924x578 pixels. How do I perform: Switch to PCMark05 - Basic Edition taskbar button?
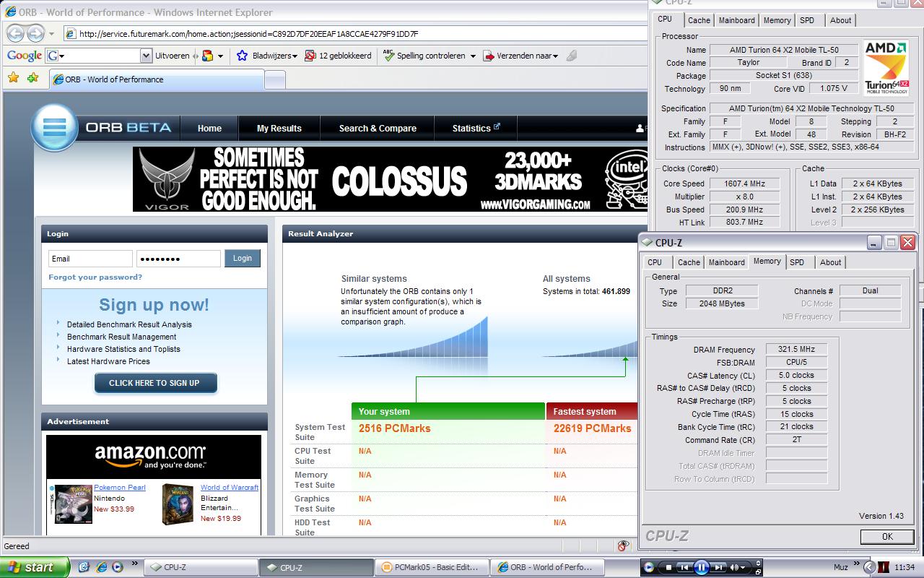click(433, 567)
